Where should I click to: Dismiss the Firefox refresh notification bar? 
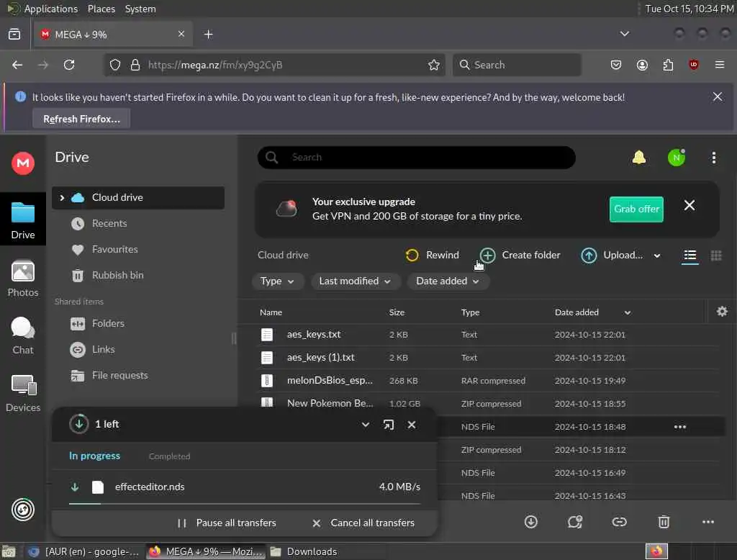coord(718,97)
